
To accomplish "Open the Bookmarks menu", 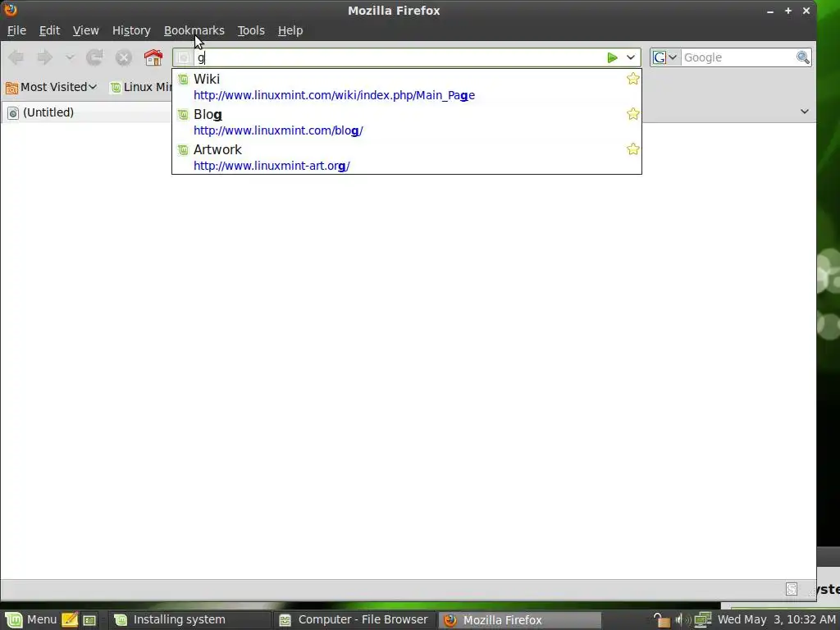I will (x=194, y=30).
